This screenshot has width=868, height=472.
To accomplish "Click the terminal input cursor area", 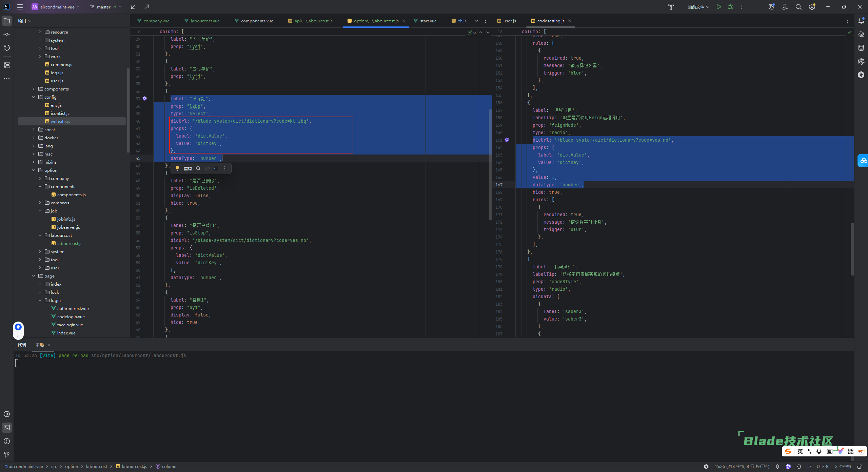I will (17, 363).
